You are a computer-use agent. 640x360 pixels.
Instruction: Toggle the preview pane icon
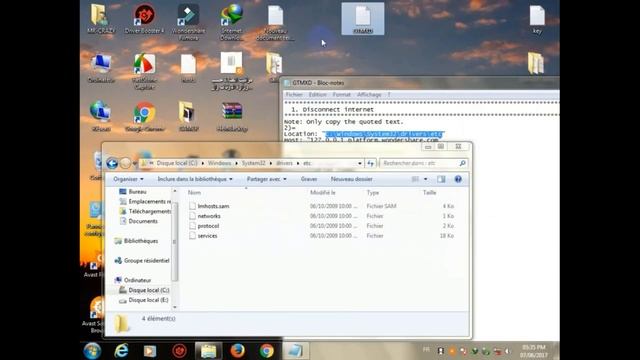(x=441, y=179)
